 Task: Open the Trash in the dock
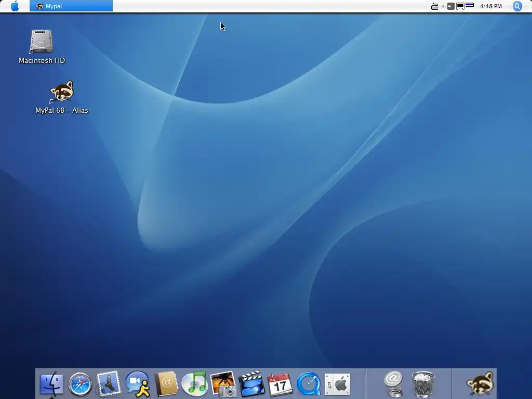pos(423,384)
